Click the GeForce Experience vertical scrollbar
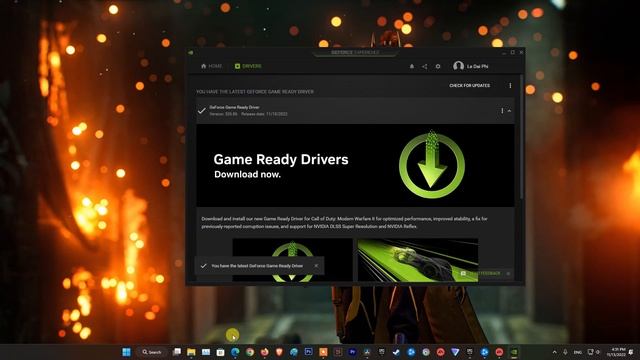Image resolution: width=640 pixels, height=360 pixels. (x=521, y=137)
